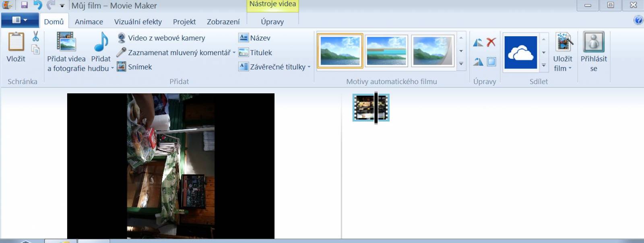Open the blue file menu button
644x243 pixels.
point(20,20)
